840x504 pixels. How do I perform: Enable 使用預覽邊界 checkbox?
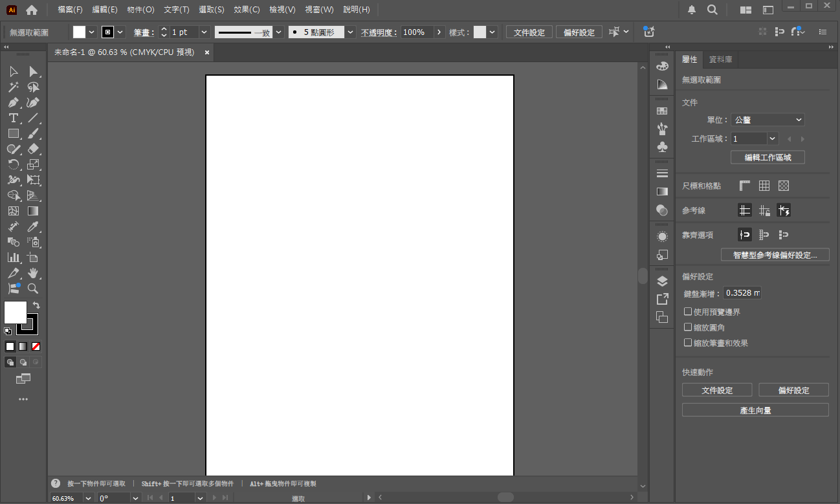click(x=688, y=312)
